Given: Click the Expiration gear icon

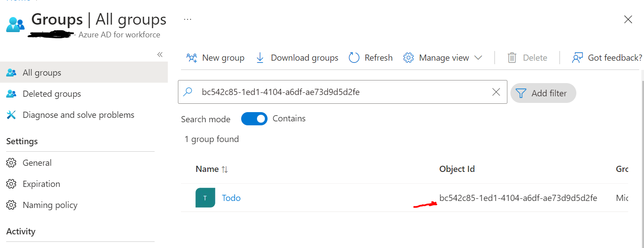Looking at the screenshot, I should point(11,184).
